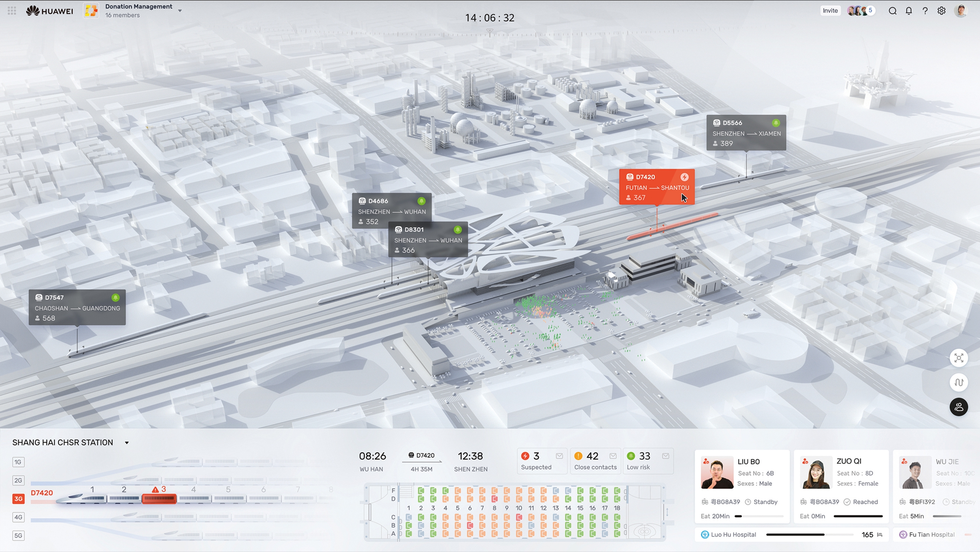This screenshot has height=552, width=980.
Task: Open settings gear in top bar
Action: click(942, 11)
